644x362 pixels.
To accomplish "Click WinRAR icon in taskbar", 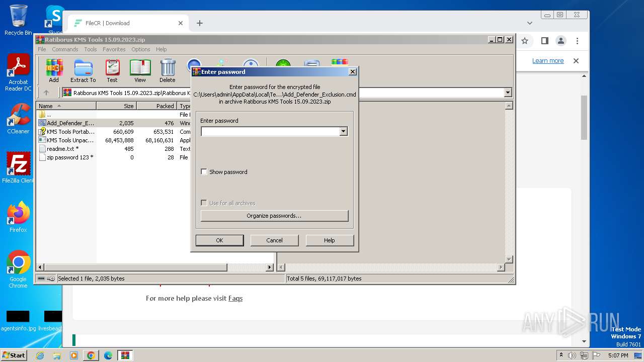I will [125, 355].
